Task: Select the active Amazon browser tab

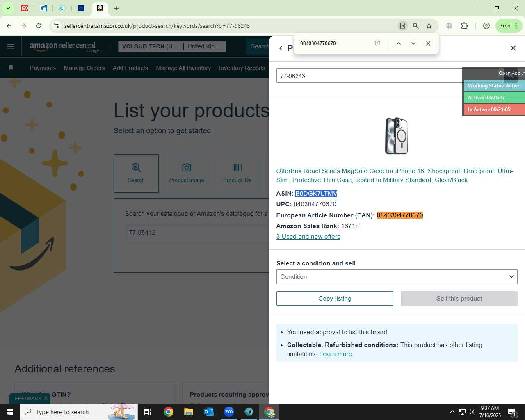Action: (x=100, y=8)
